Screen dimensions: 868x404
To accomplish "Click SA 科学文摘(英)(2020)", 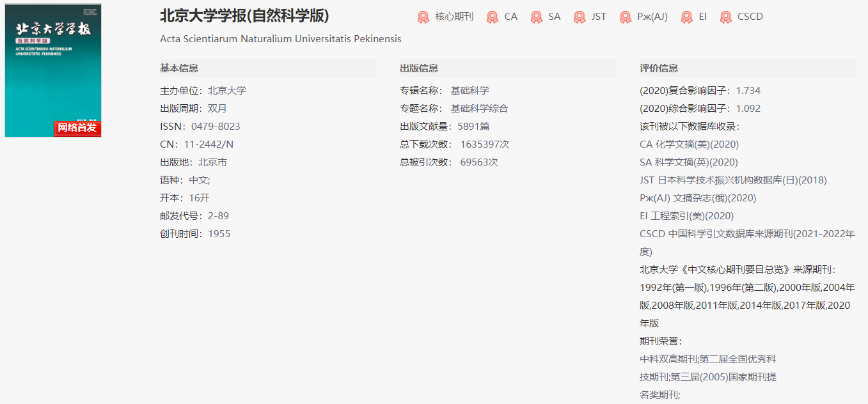I will point(689,162).
